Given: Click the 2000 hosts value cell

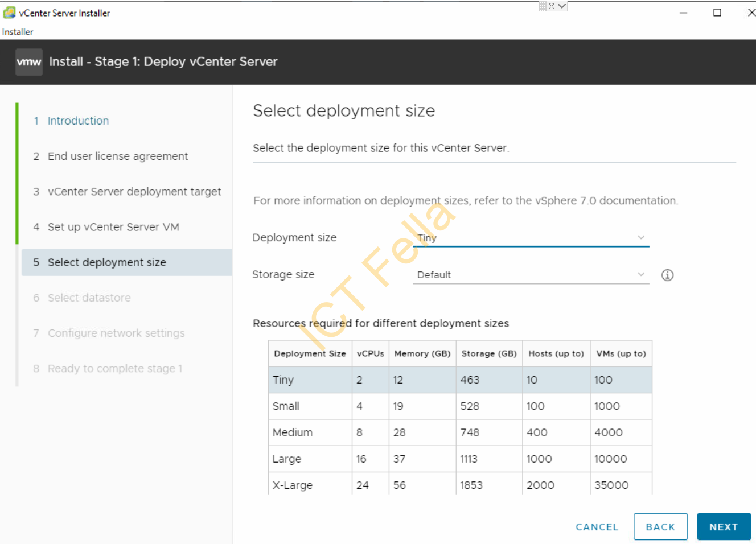Looking at the screenshot, I should coord(556,485).
